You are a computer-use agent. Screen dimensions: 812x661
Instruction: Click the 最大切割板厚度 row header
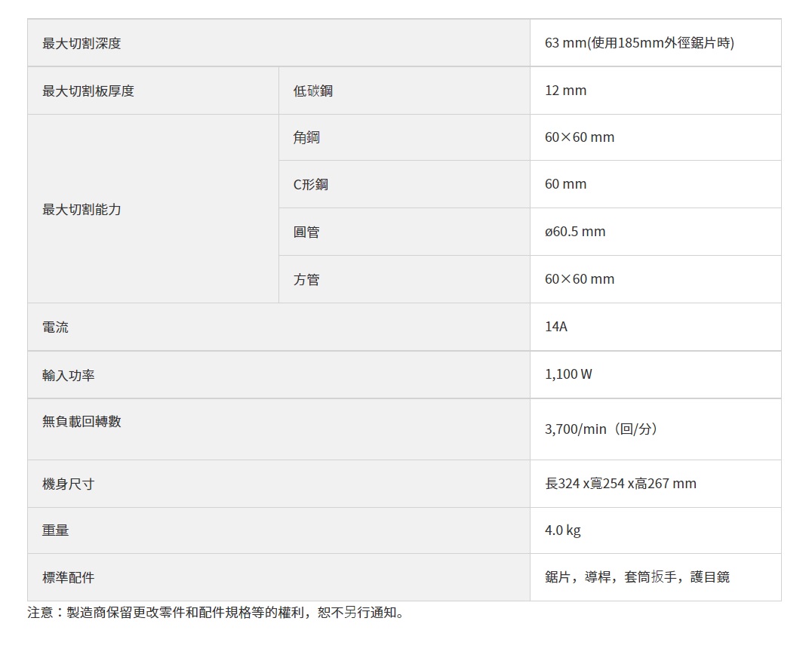tap(88, 91)
